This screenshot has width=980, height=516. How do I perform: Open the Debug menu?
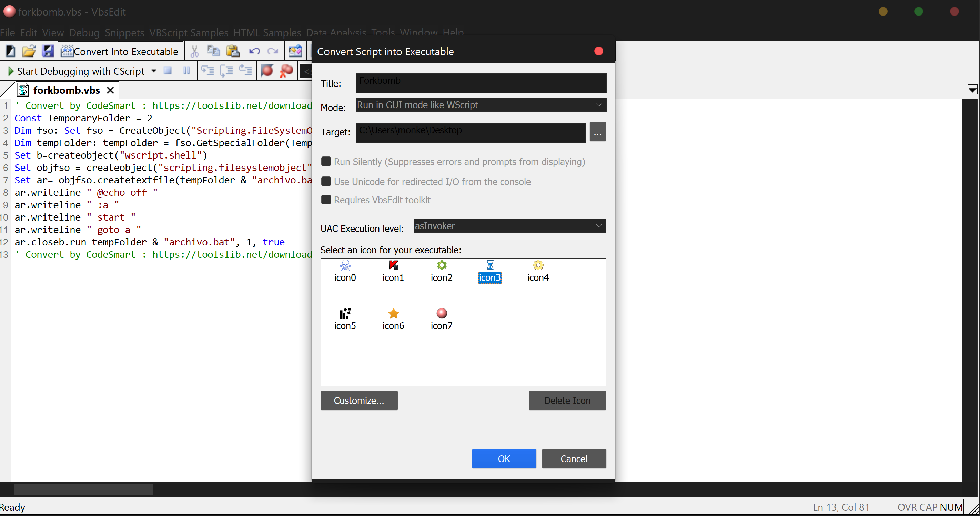tap(84, 32)
